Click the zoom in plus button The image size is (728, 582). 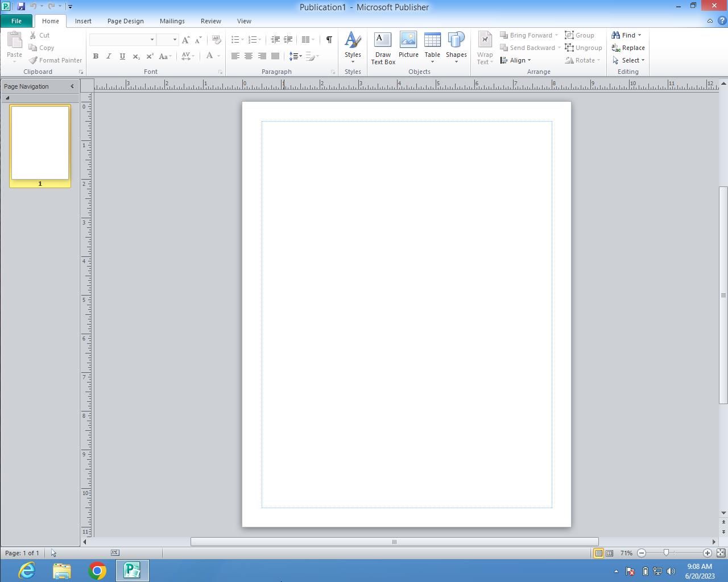pyautogui.click(x=708, y=553)
